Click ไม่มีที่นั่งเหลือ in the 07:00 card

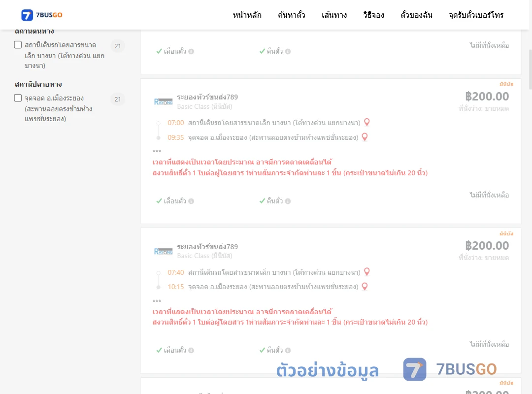point(489,195)
